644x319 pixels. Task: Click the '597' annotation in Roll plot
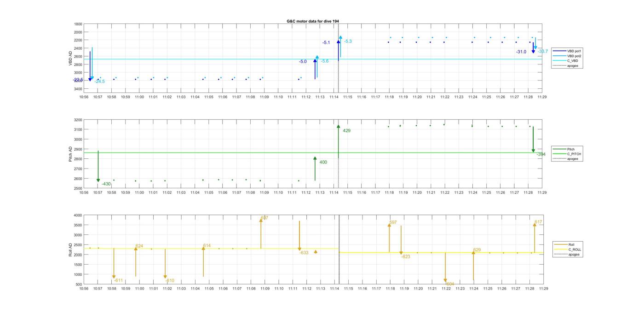coord(393,222)
